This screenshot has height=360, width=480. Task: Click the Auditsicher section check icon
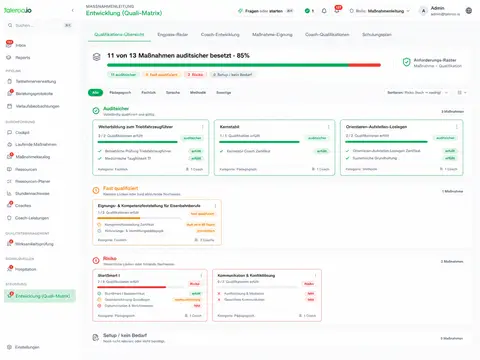(96, 111)
